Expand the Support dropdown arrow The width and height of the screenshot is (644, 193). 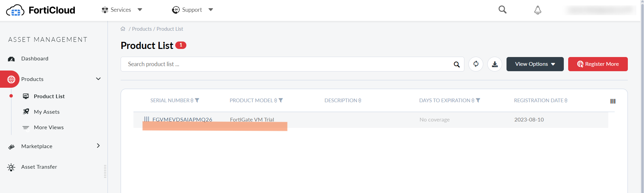click(x=211, y=10)
